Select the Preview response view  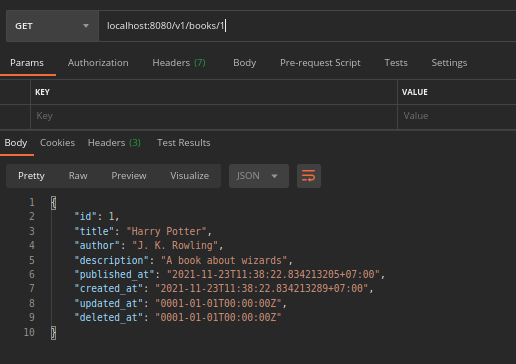[129, 176]
